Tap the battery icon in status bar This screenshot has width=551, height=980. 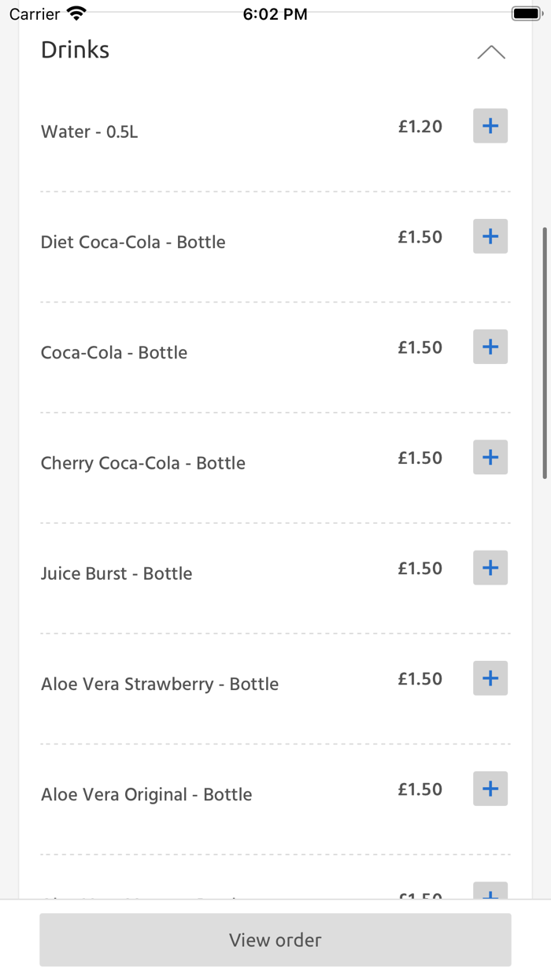click(527, 13)
